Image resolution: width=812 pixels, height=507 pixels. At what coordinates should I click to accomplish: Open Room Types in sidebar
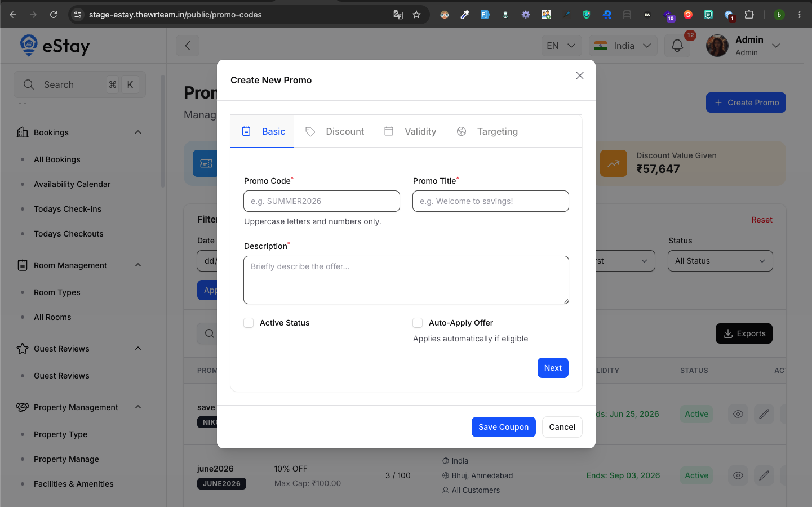tap(57, 292)
